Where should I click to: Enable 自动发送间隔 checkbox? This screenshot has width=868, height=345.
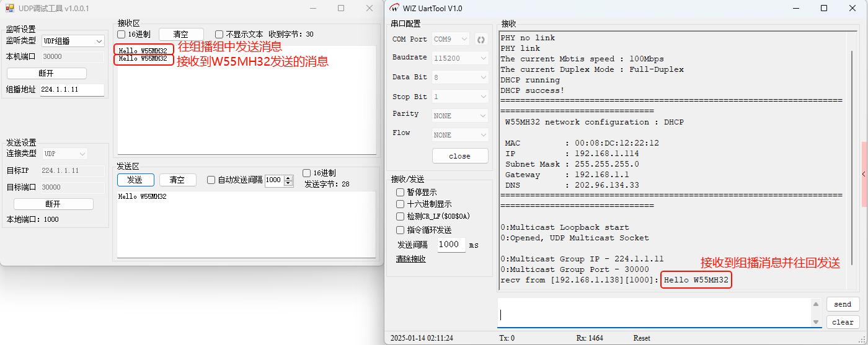211,180
